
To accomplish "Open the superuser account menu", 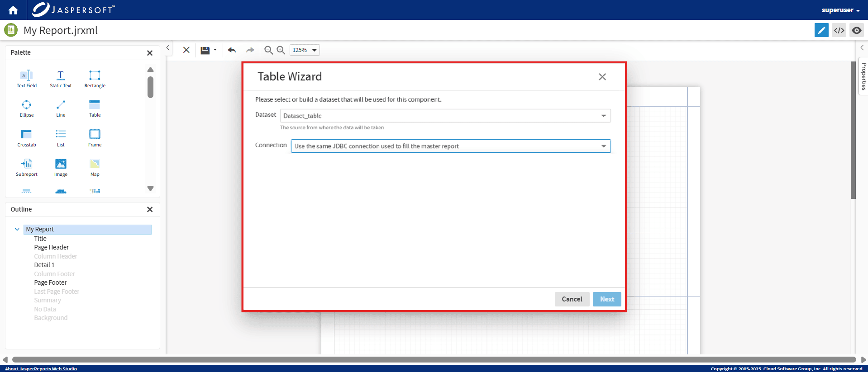I will tap(840, 10).
